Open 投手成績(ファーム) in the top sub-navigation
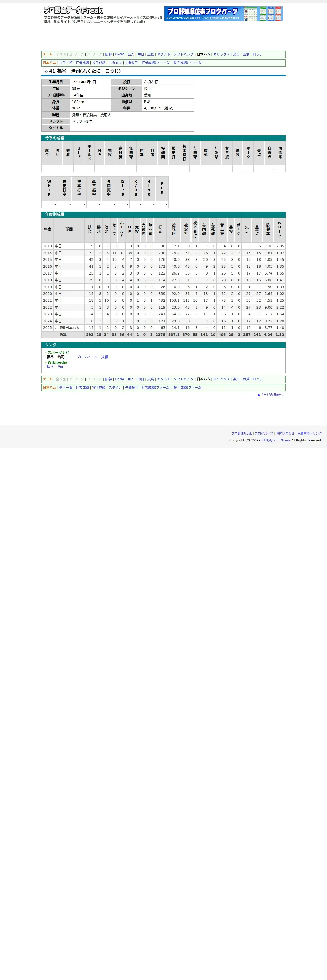 click(x=188, y=63)
